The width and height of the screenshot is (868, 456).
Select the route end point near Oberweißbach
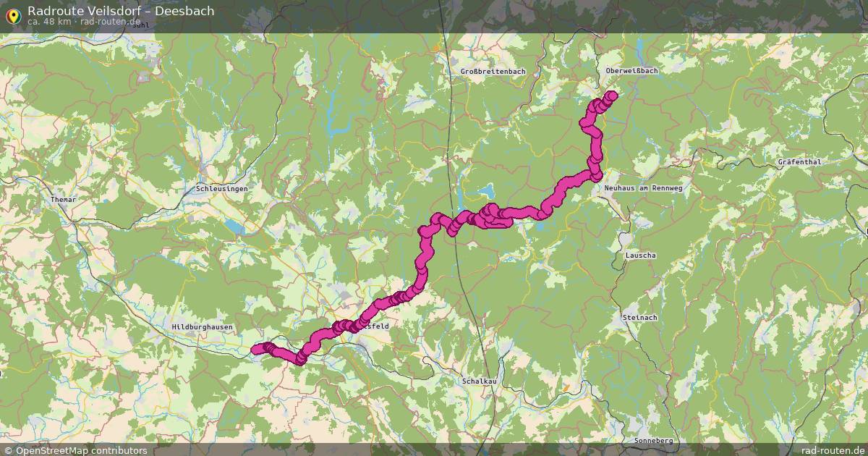click(x=612, y=96)
